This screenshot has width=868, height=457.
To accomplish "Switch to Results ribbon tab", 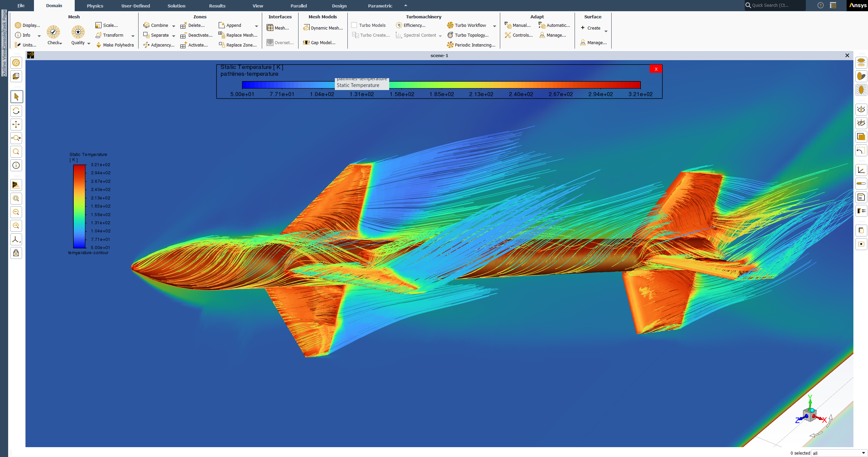I will (x=217, y=5).
